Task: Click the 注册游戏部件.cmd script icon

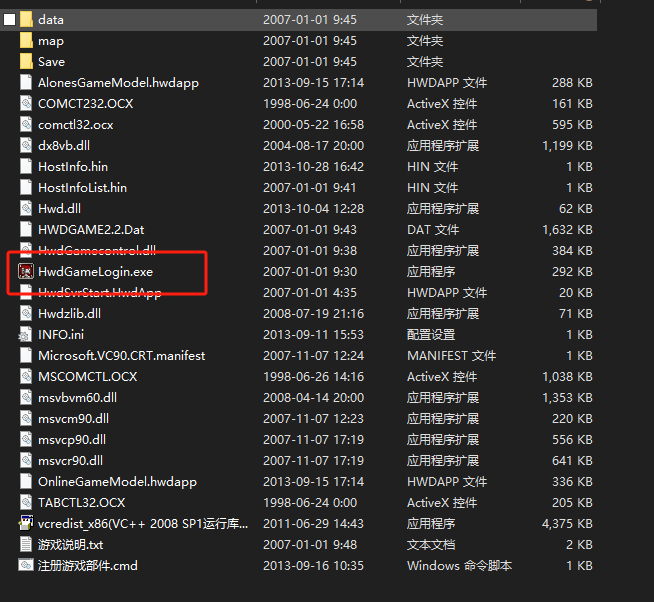Action: pyautogui.click(x=26, y=565)
